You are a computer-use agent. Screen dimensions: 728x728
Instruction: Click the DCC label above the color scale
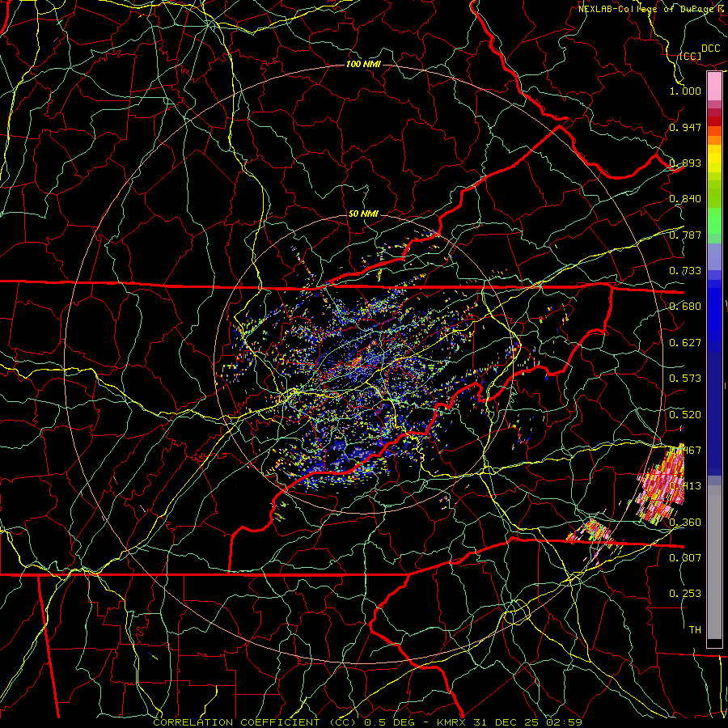tap(710, 49)
